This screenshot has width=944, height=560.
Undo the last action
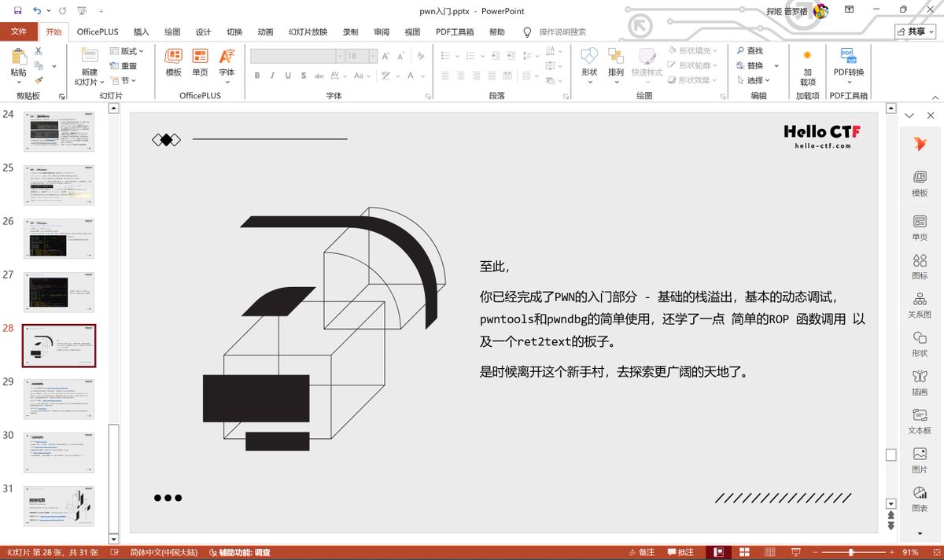pos(37,11)
